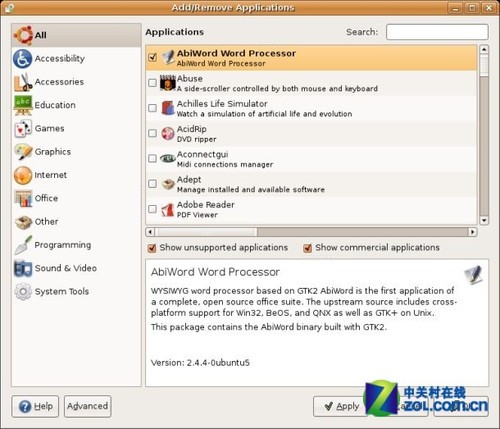Screen dimensions: 500x429
Task: Click the System Tools gear icon
Action: [23, 291]
